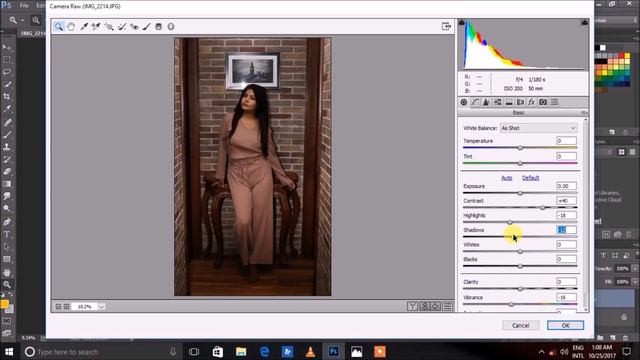Open Photoshop's File menu
640x360 pixels.
click(x=24, y=6)
